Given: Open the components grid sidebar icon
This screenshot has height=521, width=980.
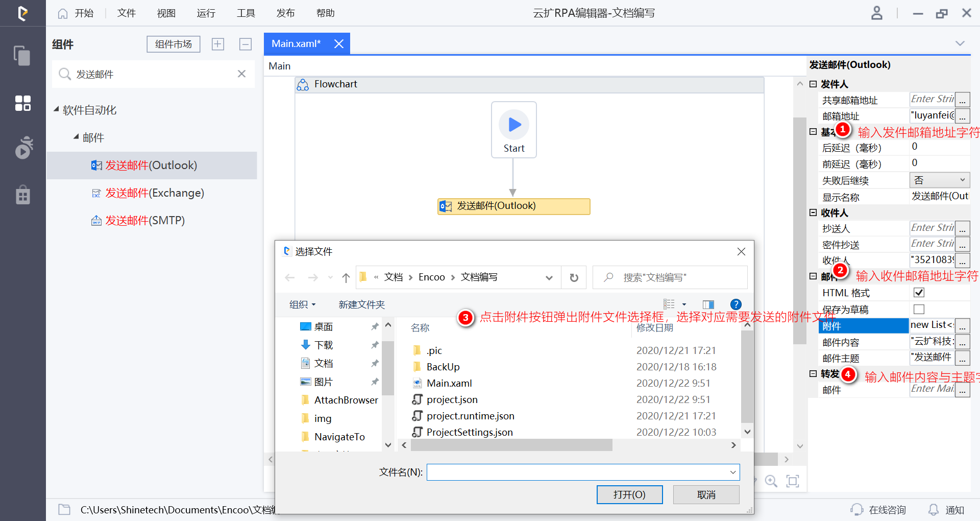Looking at the screenshot, I should click(22, 103).
